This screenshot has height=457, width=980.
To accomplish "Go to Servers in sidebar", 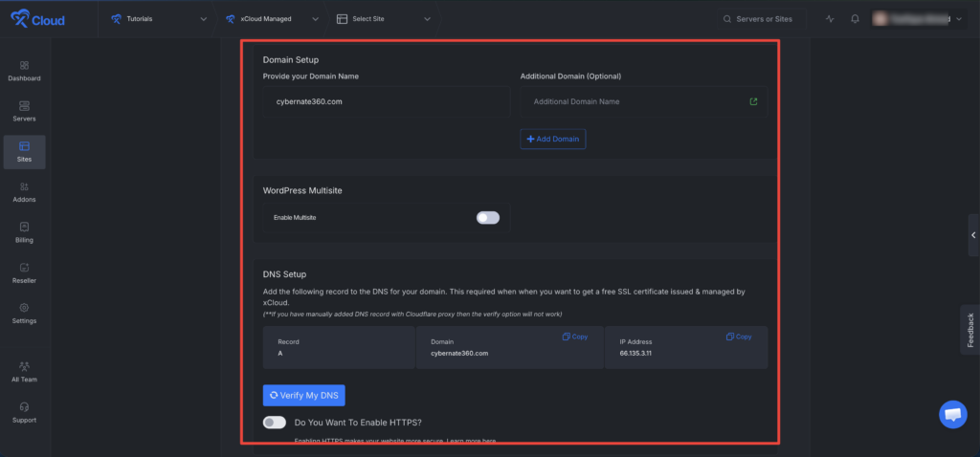I will (24, 112).
